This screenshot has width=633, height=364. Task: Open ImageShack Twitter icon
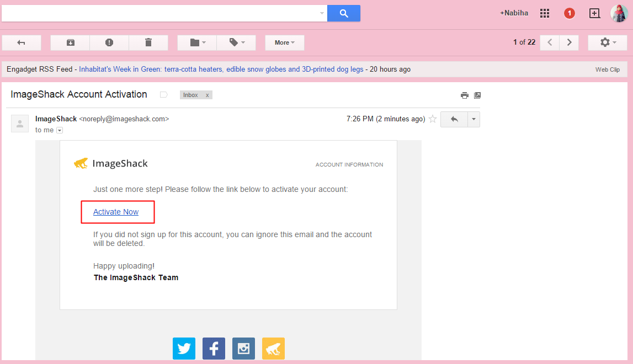point(184,348)
